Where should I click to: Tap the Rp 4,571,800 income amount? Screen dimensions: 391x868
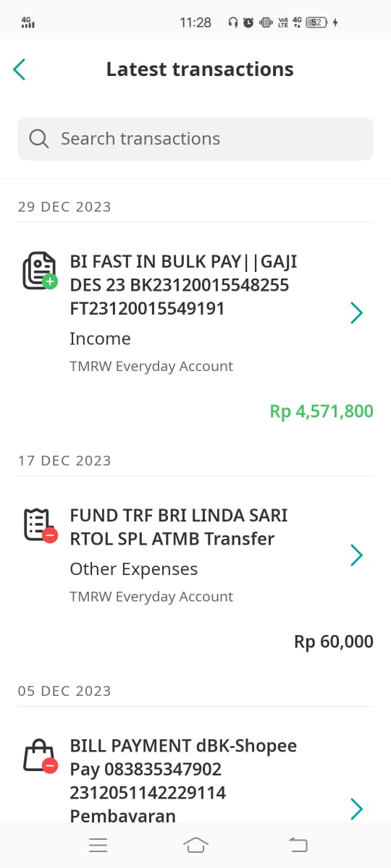pyautogui.click(x=321, y=412)
